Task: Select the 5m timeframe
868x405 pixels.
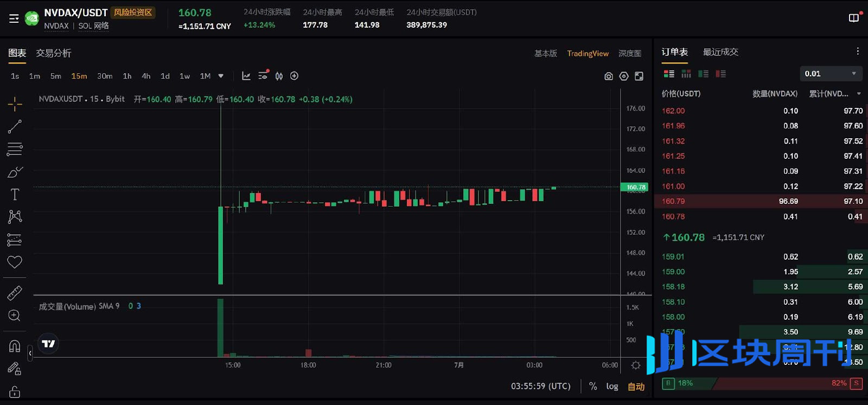Action: 56,76
